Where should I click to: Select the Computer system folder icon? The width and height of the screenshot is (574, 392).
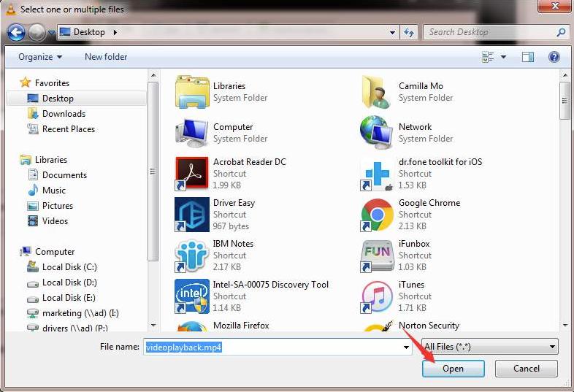[x=192, y=133]
